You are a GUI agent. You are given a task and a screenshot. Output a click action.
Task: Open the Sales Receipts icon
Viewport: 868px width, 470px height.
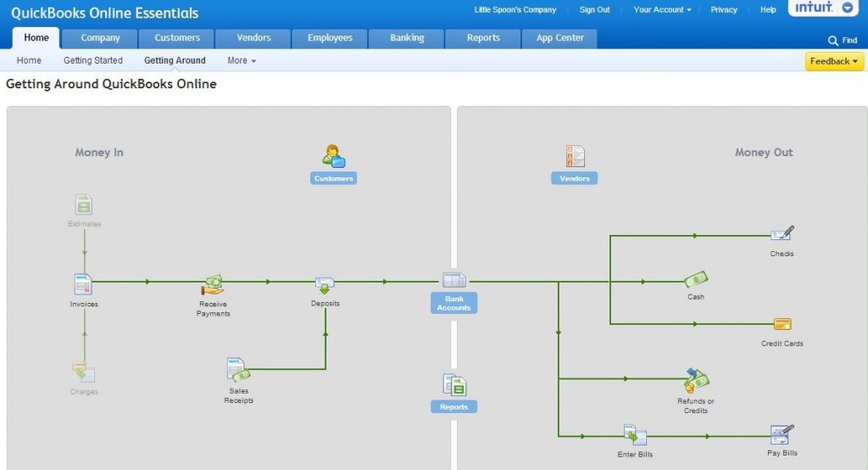(x=238, y=370)
